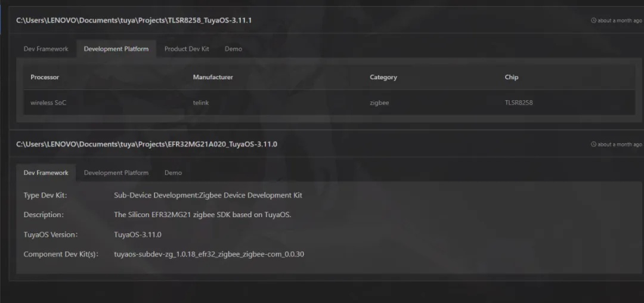Select the tuyaos-subdev-zg_1.0.18 component kit value
Viewport: 644px width, 303px height.
[209, 254]
